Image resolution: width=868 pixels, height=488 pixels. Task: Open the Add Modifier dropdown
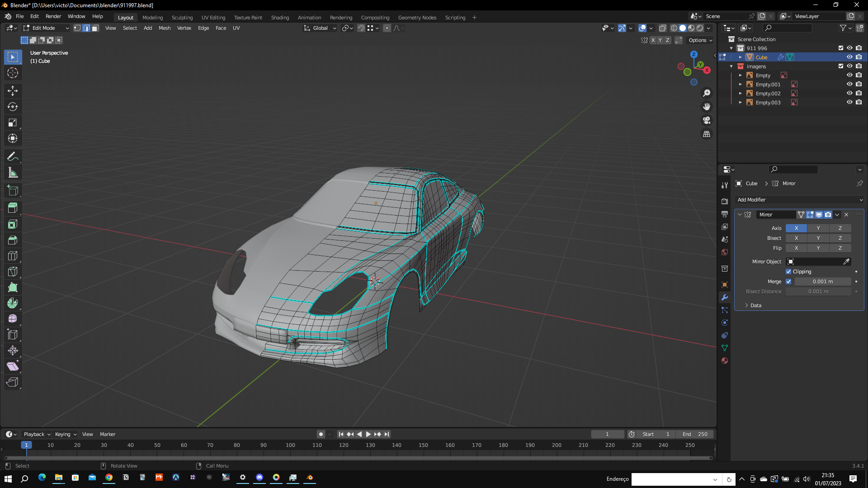(799, 200)
